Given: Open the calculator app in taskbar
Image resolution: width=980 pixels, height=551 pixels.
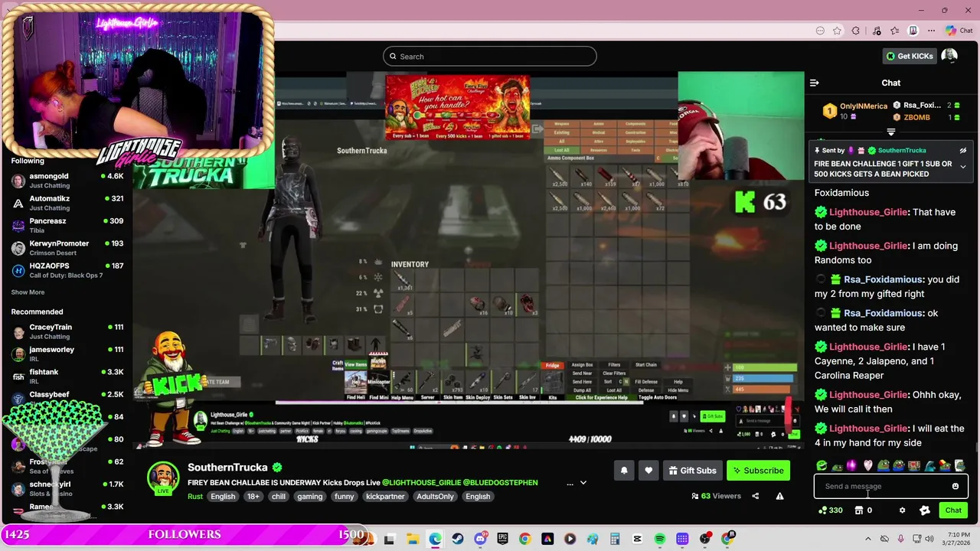Looking at the screenshot, I should pos(615,539).
